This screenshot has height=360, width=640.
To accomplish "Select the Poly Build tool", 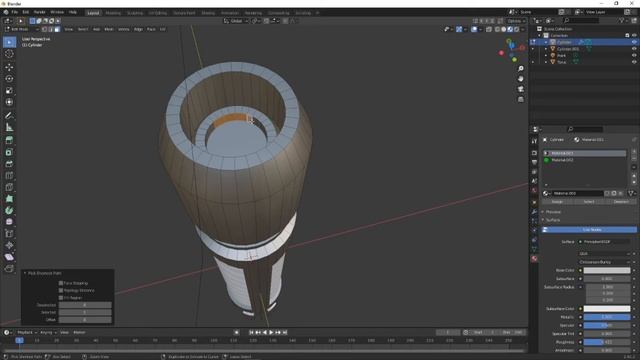I will tap(9, 199).
